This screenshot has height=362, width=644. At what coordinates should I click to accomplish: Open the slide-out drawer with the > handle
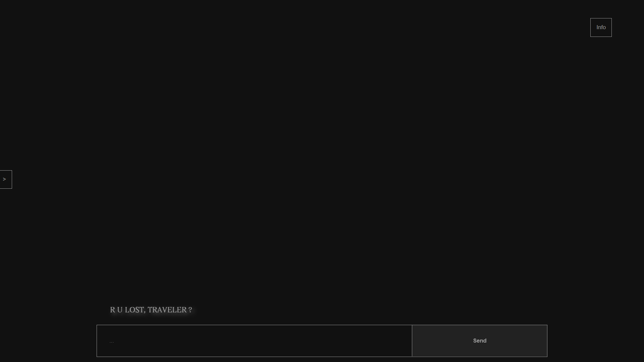[6, 179]
